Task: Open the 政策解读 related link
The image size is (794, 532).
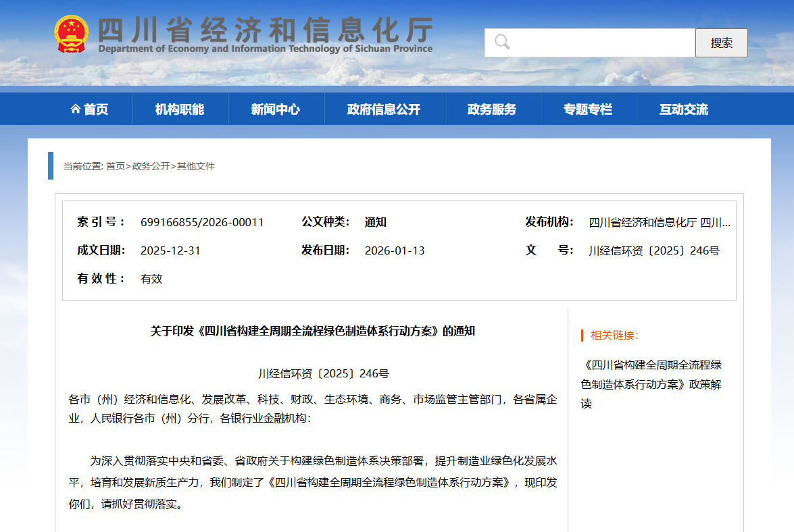Action: [x=651, y=384]
